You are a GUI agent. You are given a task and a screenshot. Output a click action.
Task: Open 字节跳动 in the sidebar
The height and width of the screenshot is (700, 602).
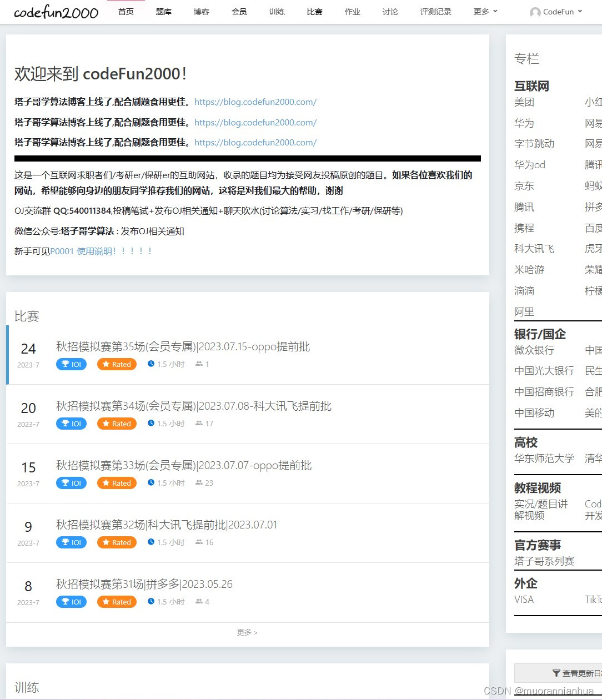[534, 144]
